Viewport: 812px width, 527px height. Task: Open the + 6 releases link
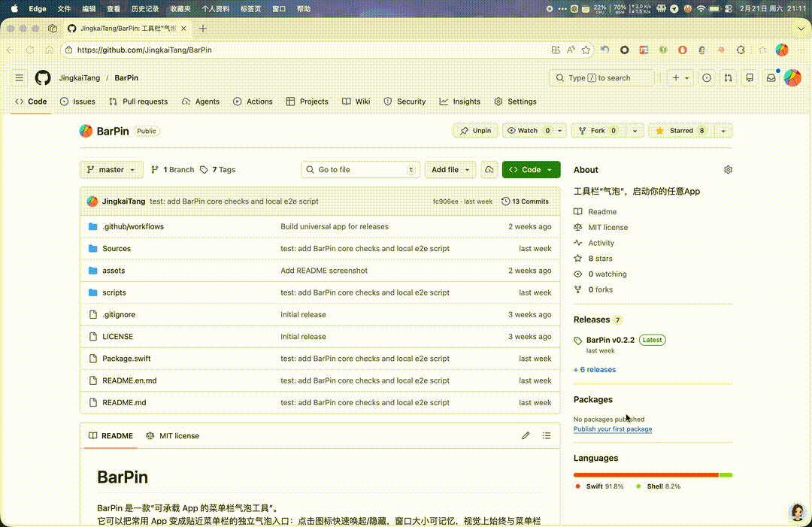click(595, 370)
